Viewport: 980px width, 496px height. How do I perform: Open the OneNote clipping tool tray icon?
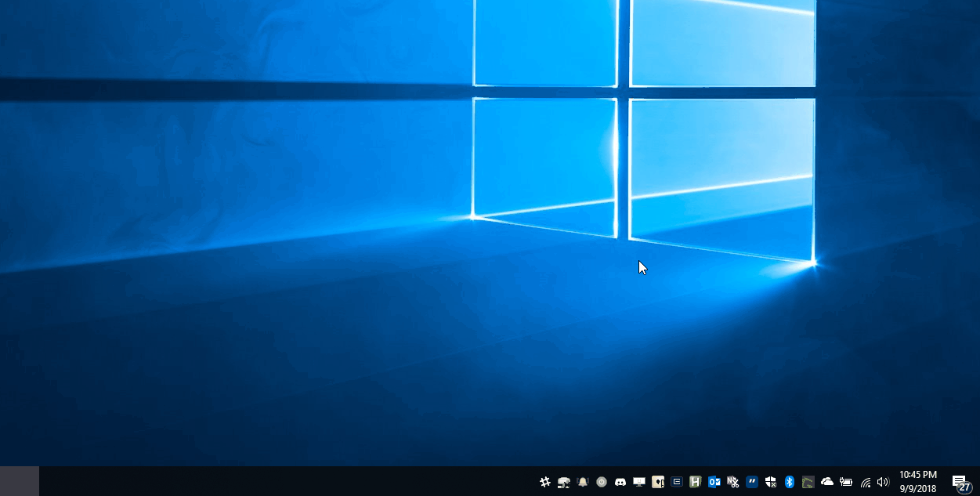coord(733,482)
